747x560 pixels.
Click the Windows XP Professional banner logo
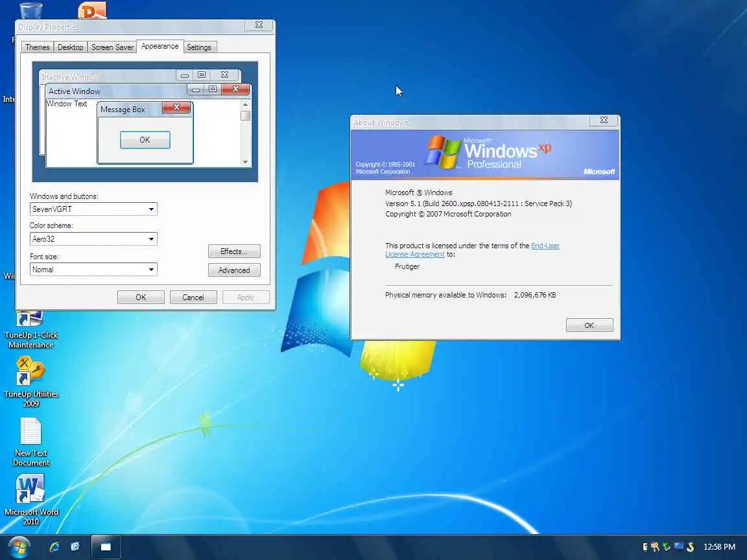(488, 152)
